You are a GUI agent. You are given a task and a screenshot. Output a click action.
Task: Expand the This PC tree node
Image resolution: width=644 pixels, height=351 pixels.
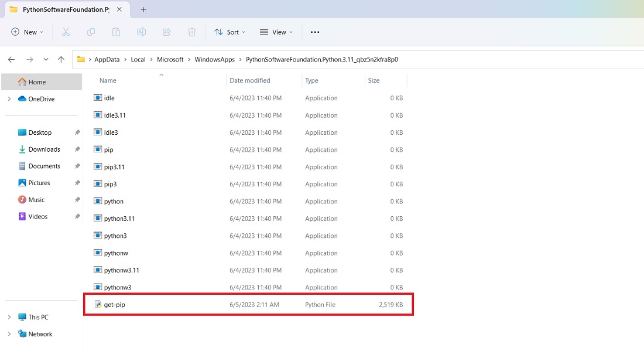[x=9, y=318]
